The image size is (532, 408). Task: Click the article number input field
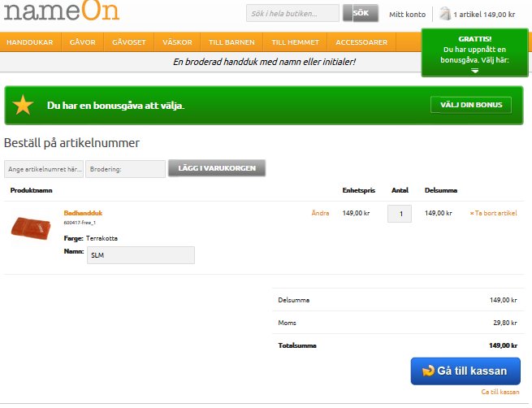(44, 169)
